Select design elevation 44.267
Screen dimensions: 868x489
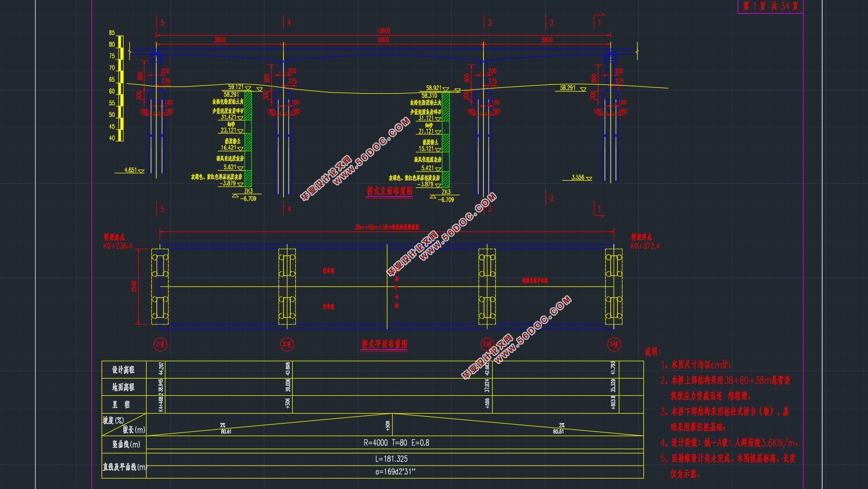pos(161,369)
